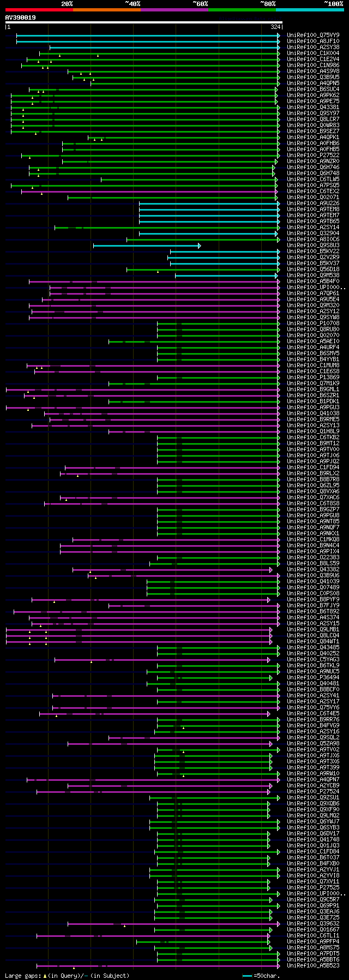Image resolution: width=349 pixels, height=980 pixels.
Task: Click the label UniRef100_A9PK62
Action: [x=313, y=95]
